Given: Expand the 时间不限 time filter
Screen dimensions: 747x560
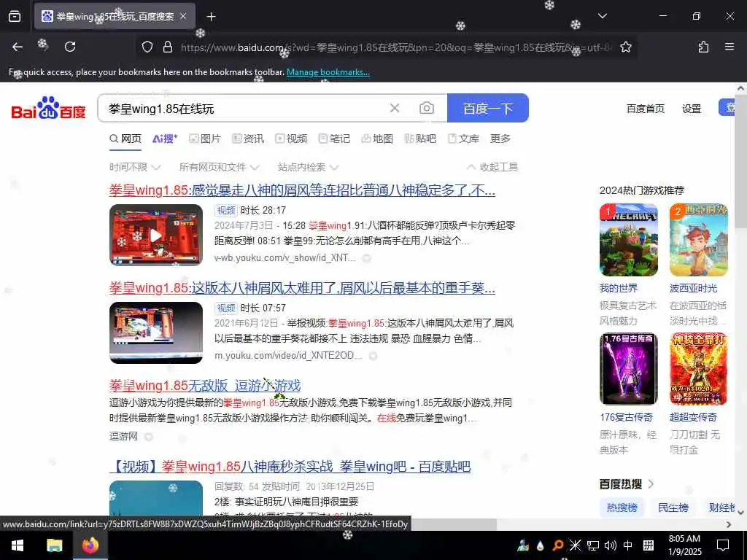Looking at the screenshot, I should (x=135, y=167).
